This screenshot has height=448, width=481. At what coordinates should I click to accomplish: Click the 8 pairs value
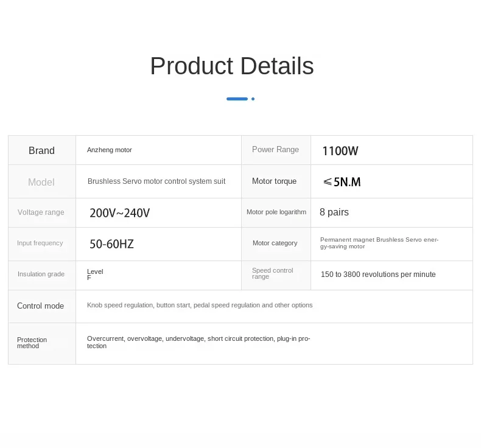point(334,212)
